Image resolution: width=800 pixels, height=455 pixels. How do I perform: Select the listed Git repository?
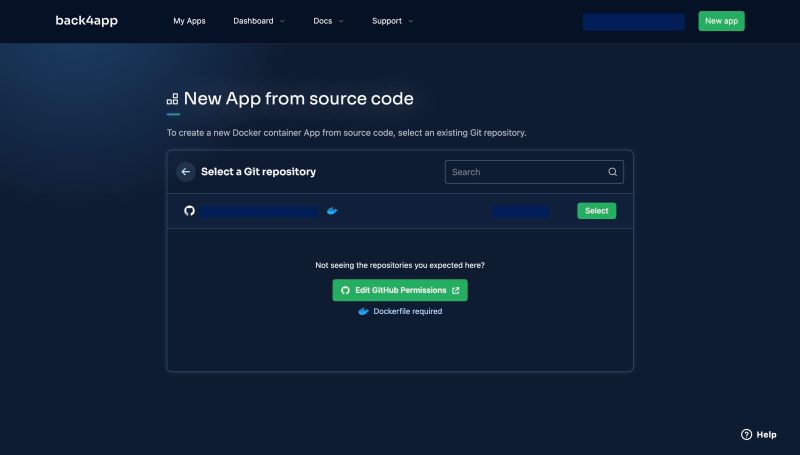click(x=596, y=211)
